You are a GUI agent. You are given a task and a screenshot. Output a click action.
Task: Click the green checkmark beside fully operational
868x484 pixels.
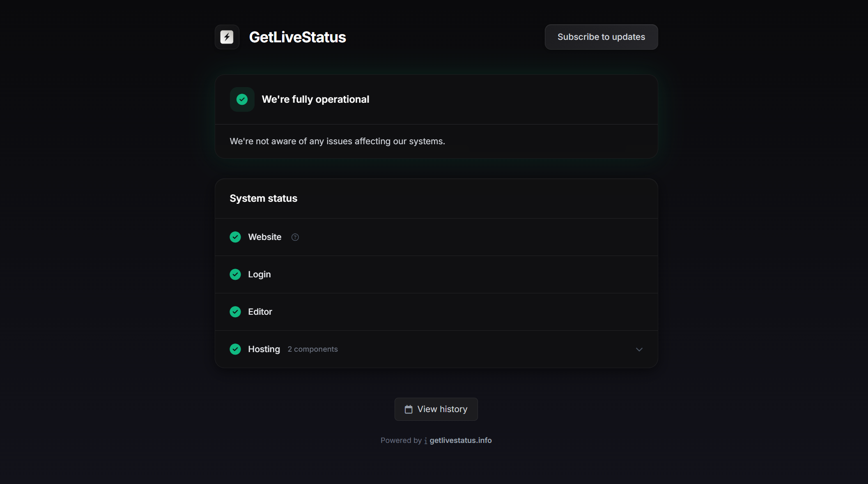pos(242,99)
